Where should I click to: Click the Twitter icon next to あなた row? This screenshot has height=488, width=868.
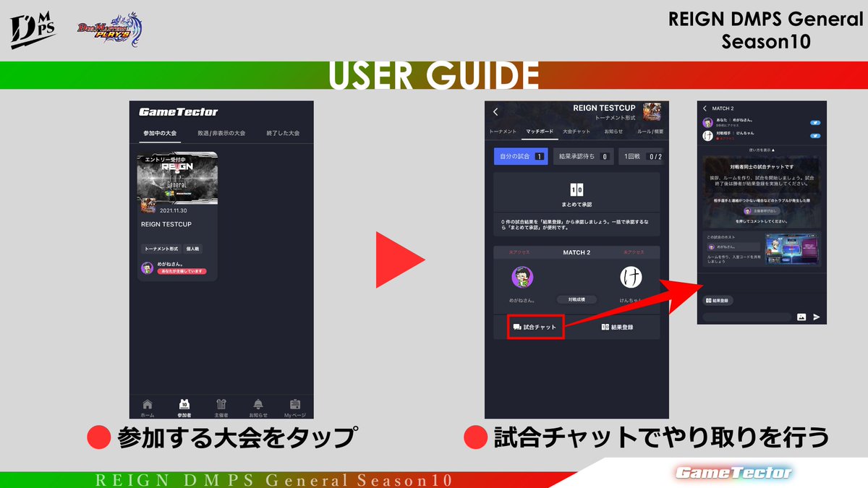(816, 123)
